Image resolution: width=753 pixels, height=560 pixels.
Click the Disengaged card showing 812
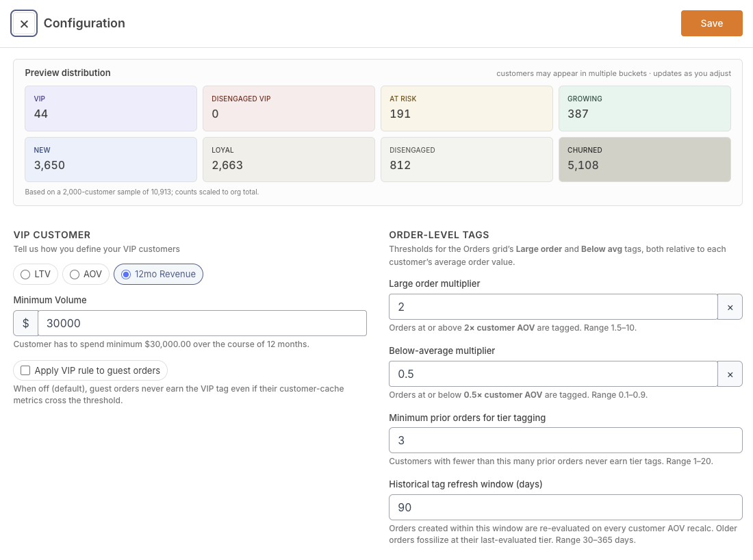point(467,160)
